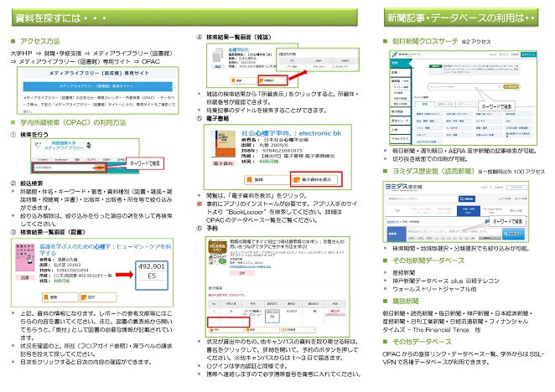Click the teal button at the Asahi top right

(x=528, y=54)
